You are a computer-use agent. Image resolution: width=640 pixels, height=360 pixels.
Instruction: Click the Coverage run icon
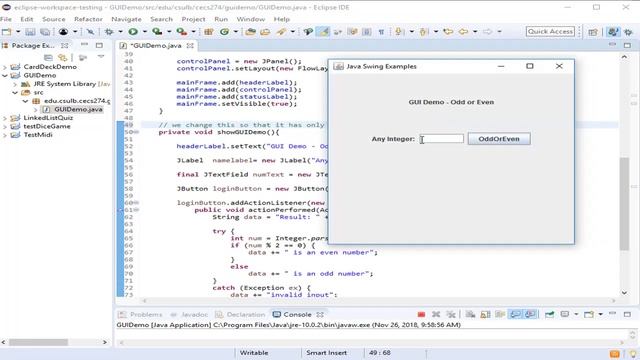pos(157,31)
